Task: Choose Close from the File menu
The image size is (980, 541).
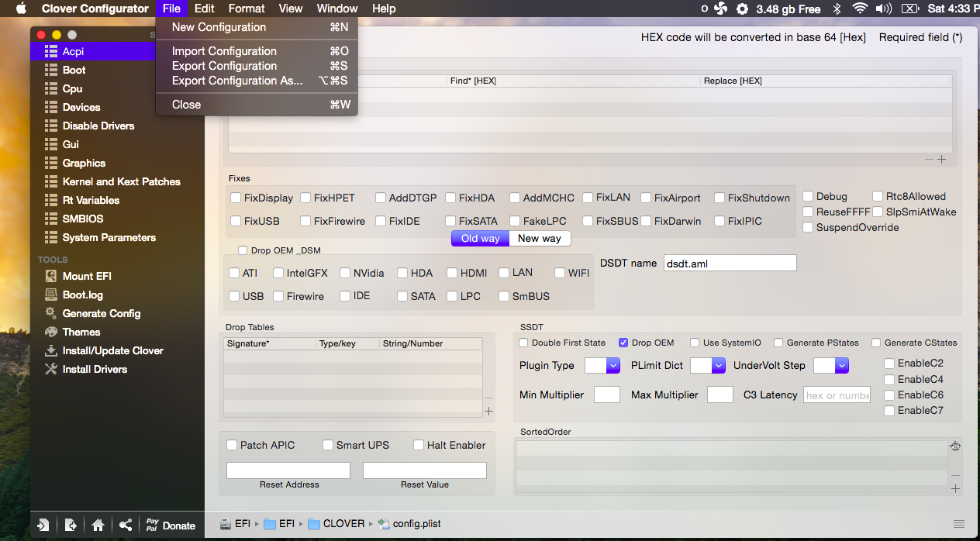Action: point(257,105)
